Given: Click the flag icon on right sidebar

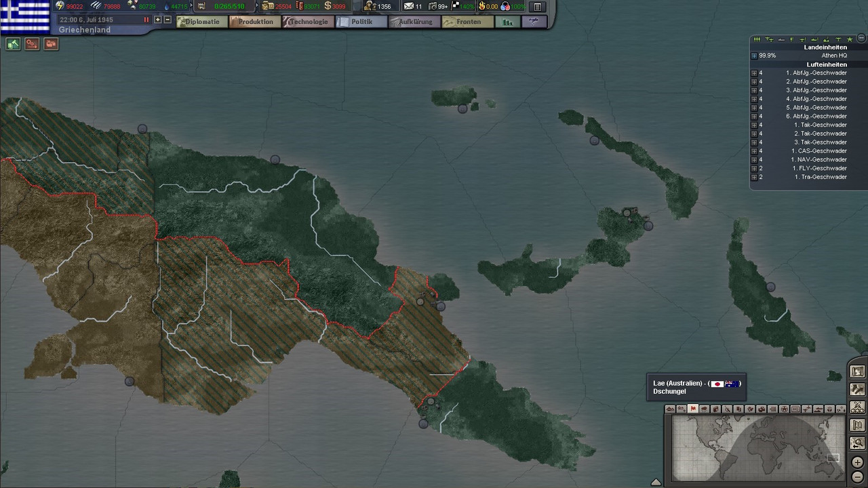Looking at the screenshot, I should coord(858,425).
